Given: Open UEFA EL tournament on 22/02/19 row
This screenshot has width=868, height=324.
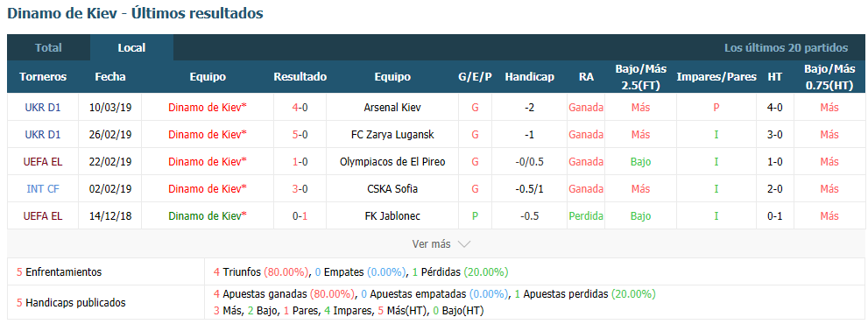Looking at the screenshot, I should 43,162.
